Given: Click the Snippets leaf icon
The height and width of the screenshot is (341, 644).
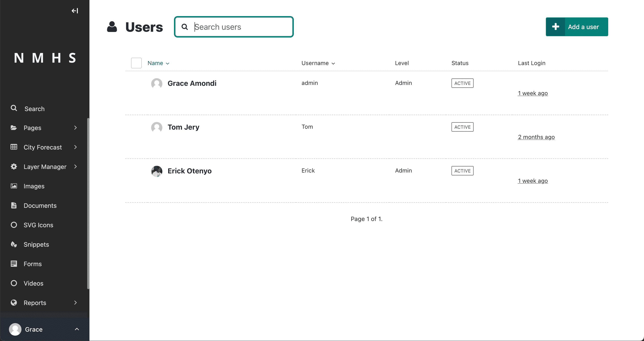Looking at the screenshot, I should pyautogui.click(x=14, y=244).
